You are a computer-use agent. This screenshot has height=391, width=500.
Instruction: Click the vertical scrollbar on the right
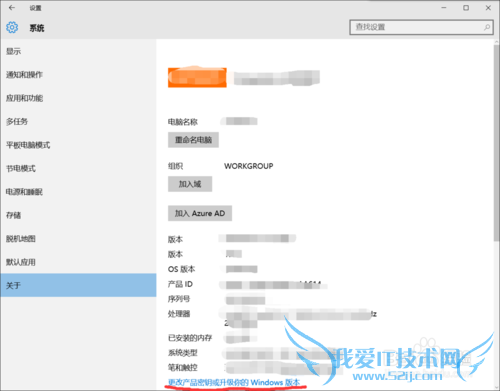(x=496, y=142)
